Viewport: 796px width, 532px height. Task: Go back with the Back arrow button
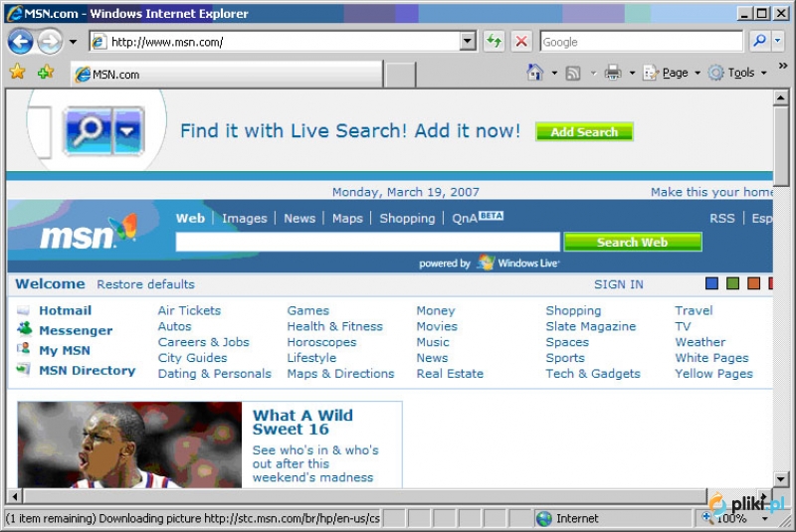[20, 42]
